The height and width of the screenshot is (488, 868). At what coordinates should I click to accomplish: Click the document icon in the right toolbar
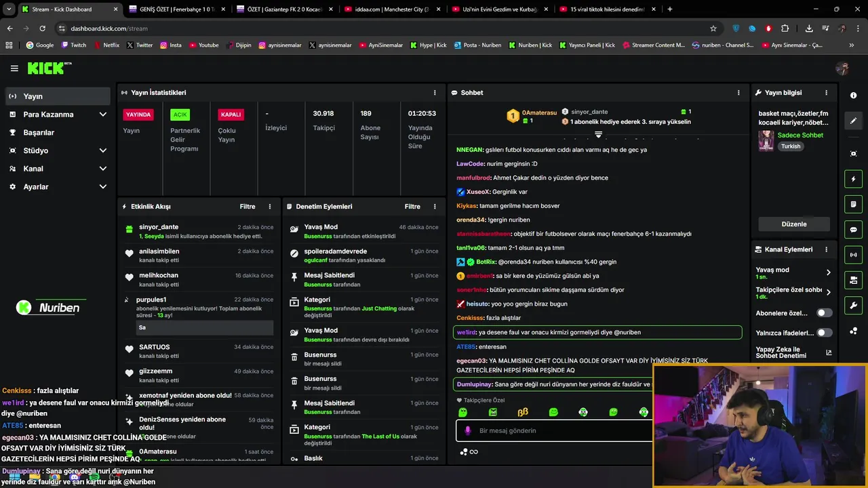click(x=853, y=204)
